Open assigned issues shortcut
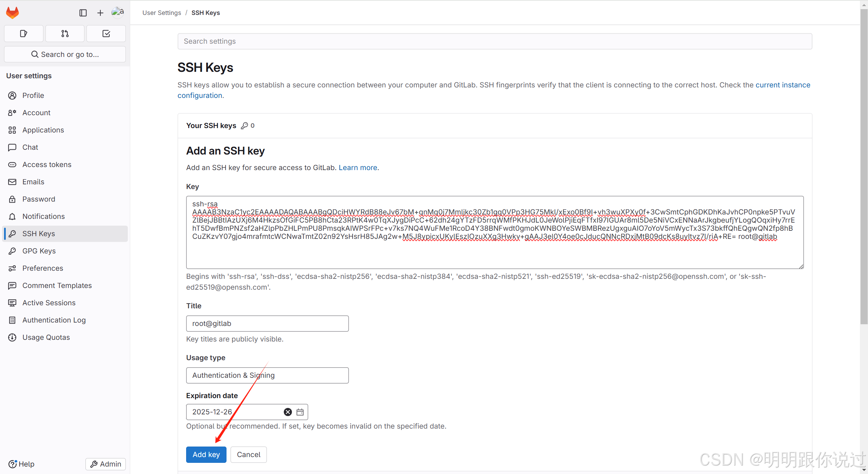The width and height of the screenshot is (868, 474). click(24, 34)
